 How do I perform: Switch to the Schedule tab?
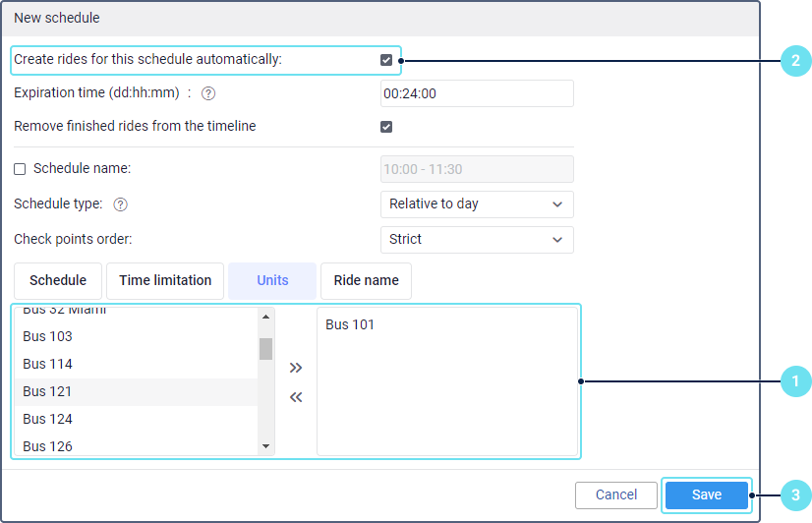(x=58, y=280)
